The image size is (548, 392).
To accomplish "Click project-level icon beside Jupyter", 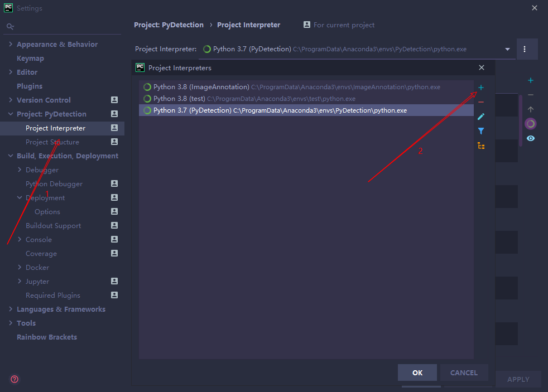I will (114, 282).
